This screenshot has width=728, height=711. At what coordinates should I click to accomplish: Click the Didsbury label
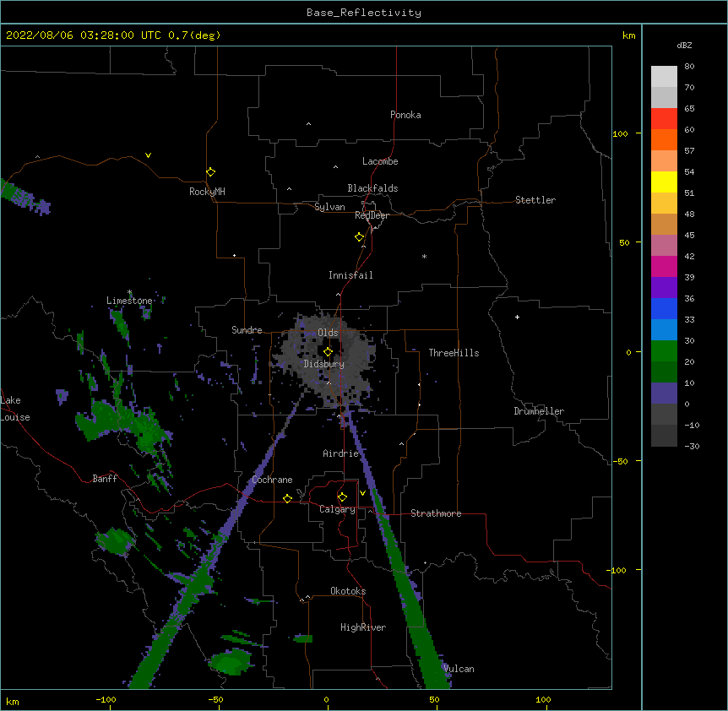(324, 364)
